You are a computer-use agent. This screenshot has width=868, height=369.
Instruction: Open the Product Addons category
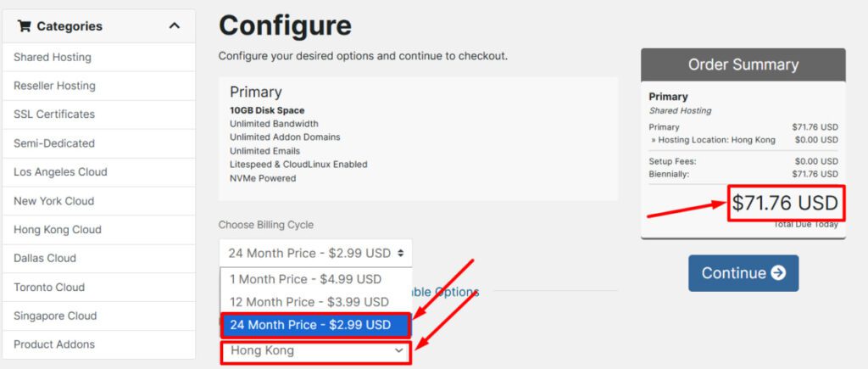(54, 344)
